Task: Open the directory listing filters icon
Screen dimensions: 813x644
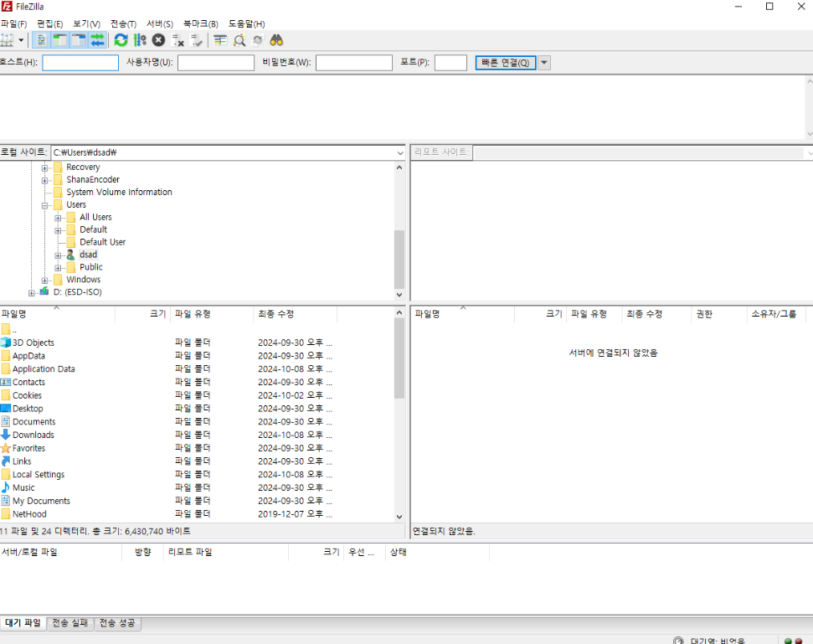Action: click(x=220, y=40)
